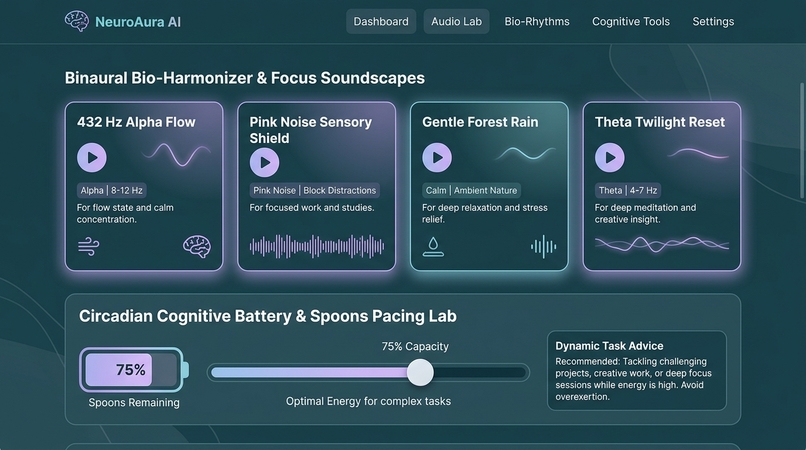The image size is (806, 450).
Task: Click the Circadian Cognitive Battery heading
Action: [x=268, y=316]
